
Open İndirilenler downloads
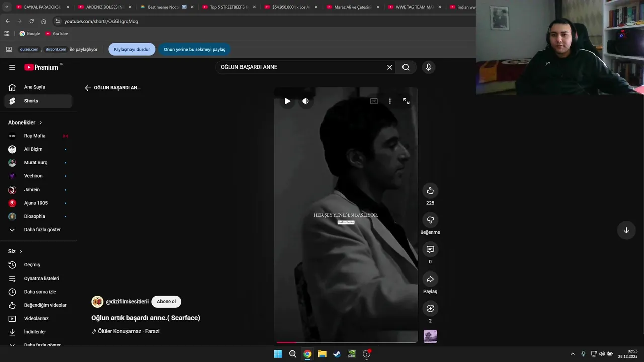click(x=38, y=332)
